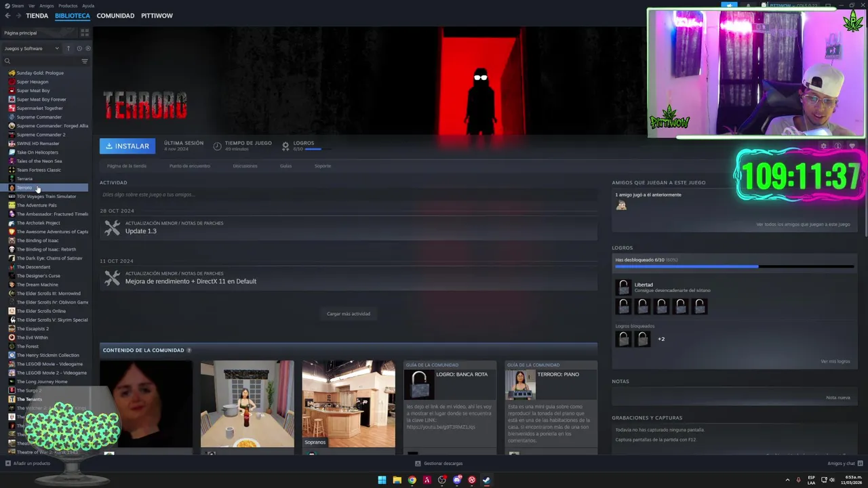Screen dimensions: 868x488
Task: Expand the Juegos y Software dropdown
Action: click(x=32, y=48)
